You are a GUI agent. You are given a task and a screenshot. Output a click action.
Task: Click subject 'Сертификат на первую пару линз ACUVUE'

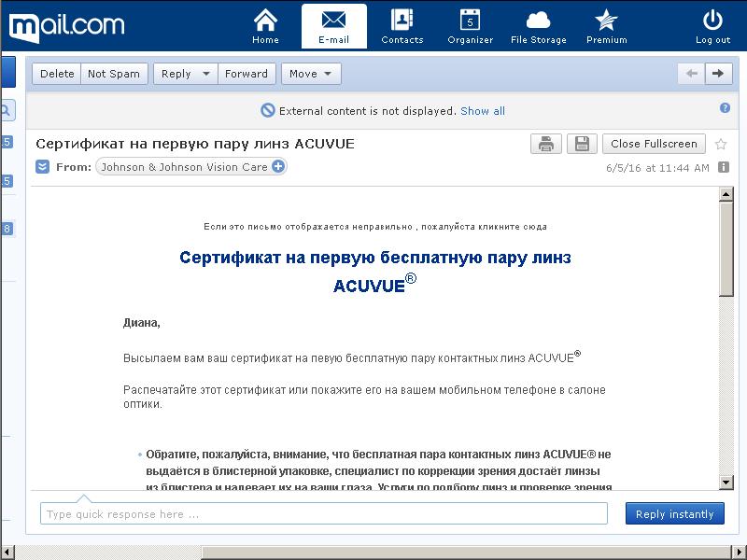(195, 144)
